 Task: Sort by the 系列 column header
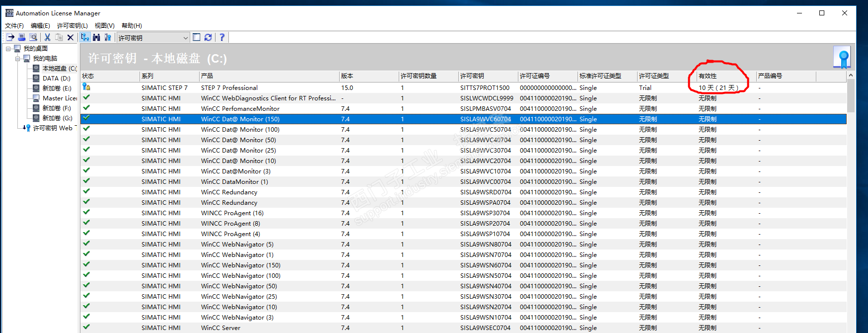tap(169, 76)
